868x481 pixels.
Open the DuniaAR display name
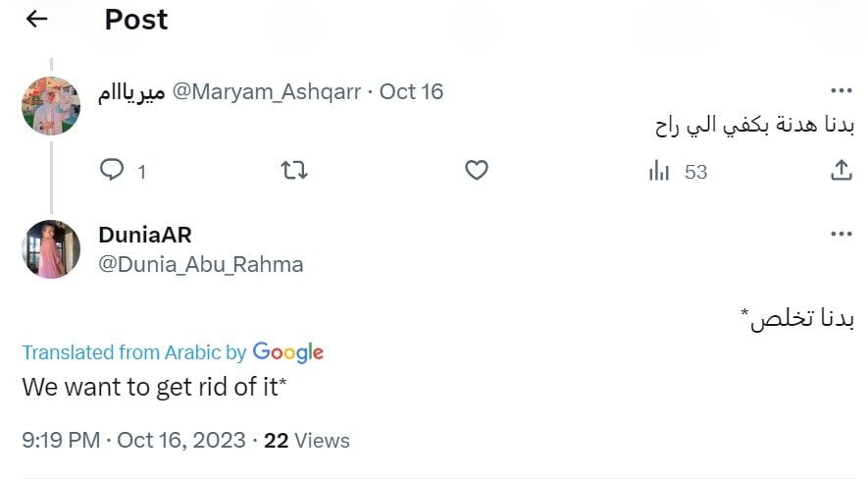[x=145, y=235]
